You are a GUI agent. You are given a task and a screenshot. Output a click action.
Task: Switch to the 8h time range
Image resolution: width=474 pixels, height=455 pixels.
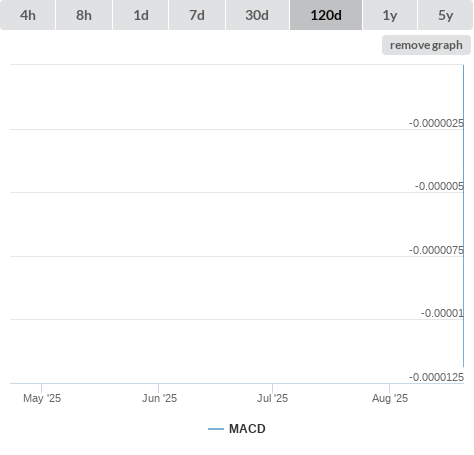coord(84,15)
